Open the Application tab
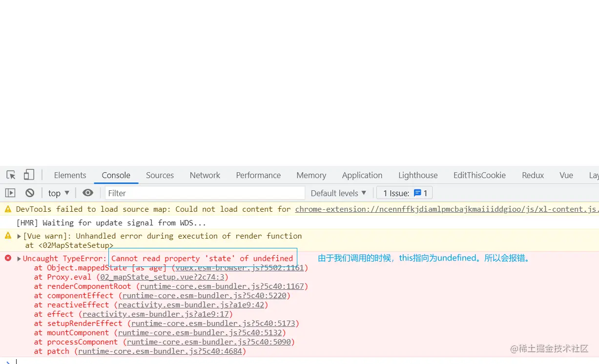The image size is (599, 364). [362, 175]
